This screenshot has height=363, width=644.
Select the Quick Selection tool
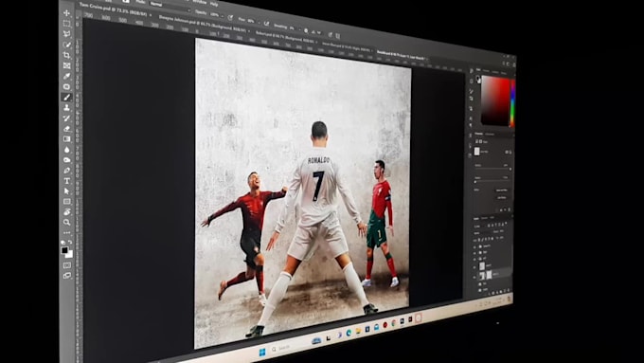click(66, 45)
